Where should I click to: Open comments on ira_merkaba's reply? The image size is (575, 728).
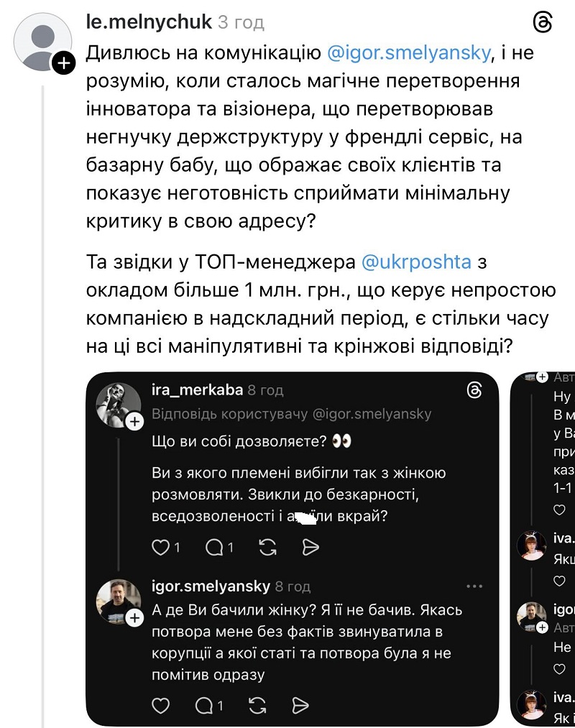coord(214,548)
